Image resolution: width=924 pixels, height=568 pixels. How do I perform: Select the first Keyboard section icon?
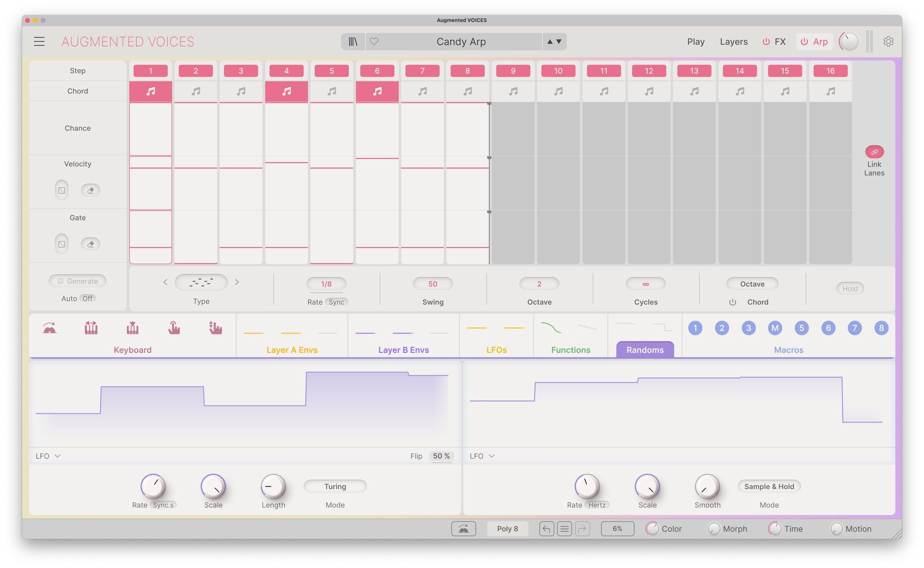coord(49,328)
